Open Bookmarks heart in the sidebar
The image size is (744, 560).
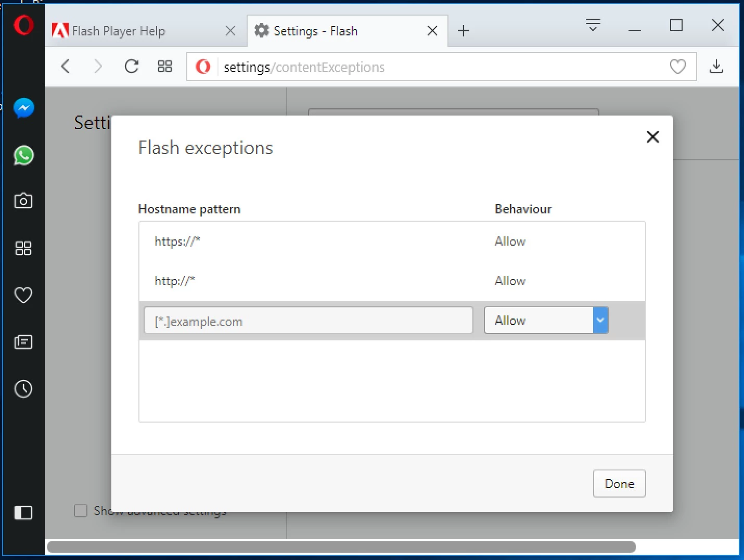23,295
